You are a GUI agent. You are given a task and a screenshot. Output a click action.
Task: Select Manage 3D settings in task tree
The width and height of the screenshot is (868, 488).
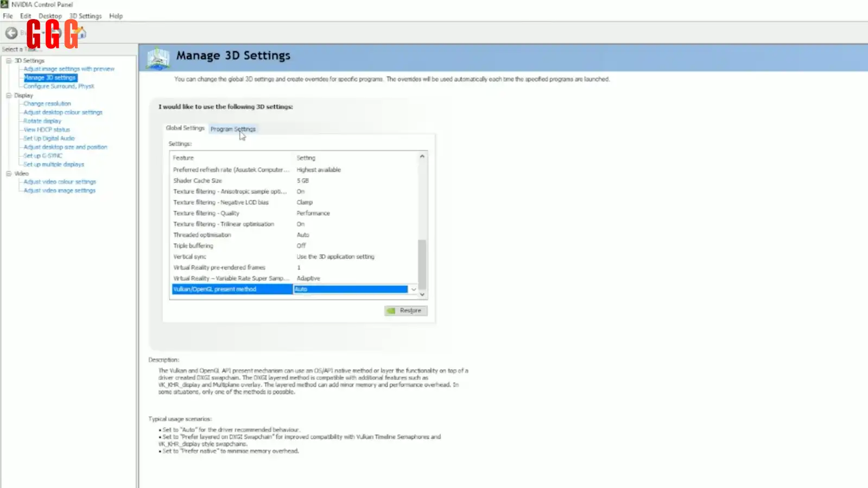tap(50, 78)
